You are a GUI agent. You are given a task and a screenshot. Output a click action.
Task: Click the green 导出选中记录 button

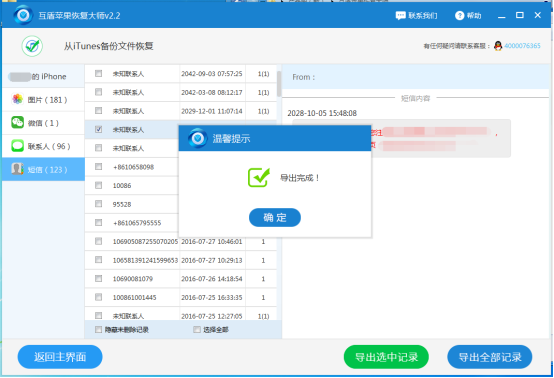click(x=386, y=357)
